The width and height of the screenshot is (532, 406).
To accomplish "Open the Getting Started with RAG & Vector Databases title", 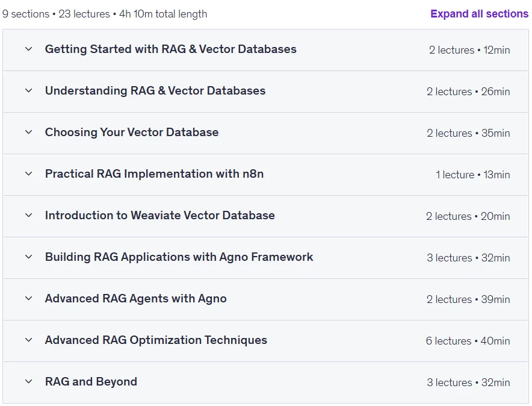I will pos(171,49).
